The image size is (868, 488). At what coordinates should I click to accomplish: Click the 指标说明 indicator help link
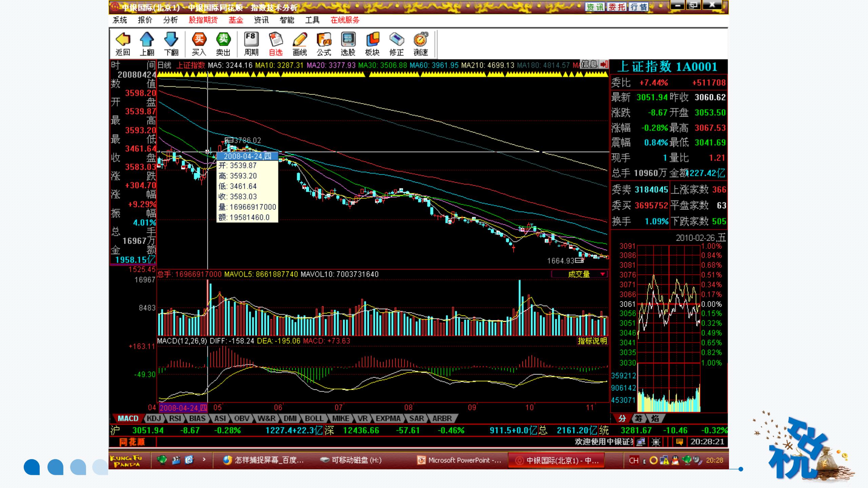point(592,341)
